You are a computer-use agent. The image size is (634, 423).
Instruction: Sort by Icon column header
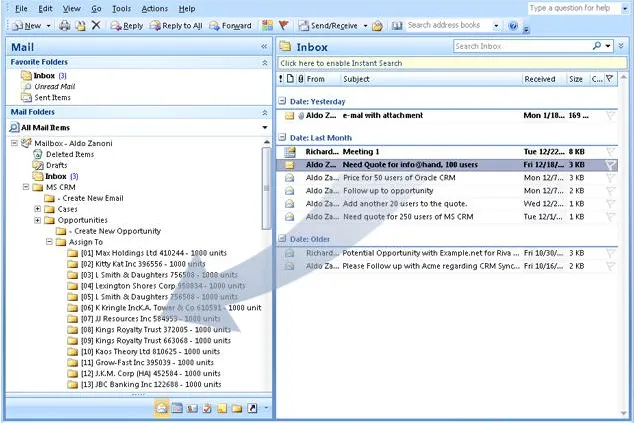tap(290, 79)
